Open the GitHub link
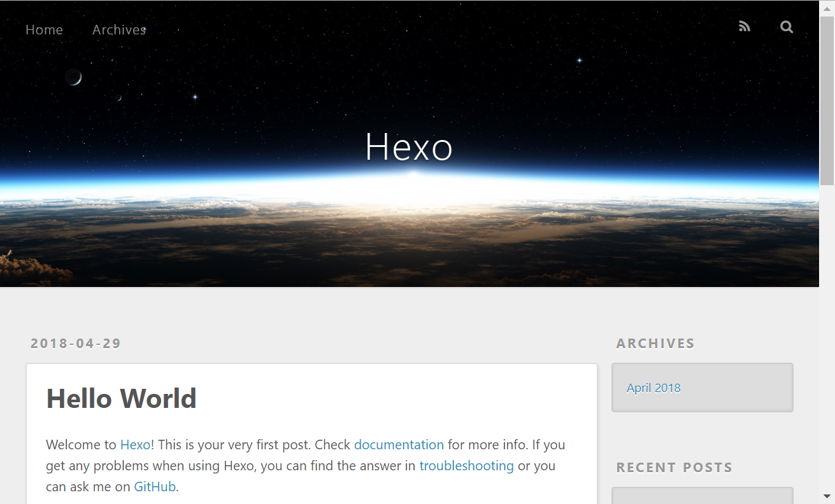This screenshot has height=504, width=835. 155,487
